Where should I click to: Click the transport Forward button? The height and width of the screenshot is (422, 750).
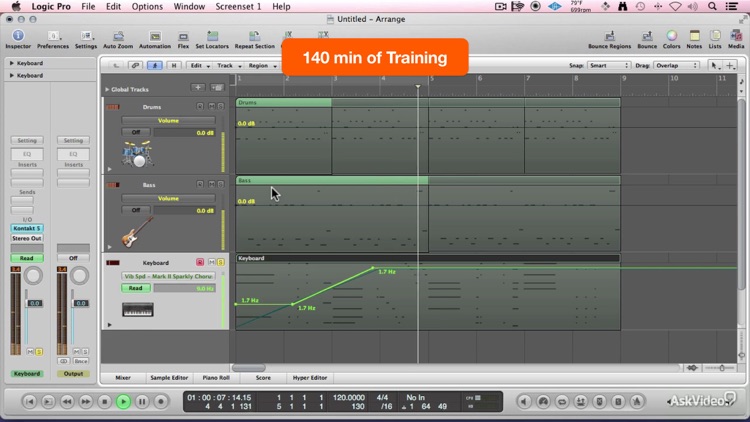pos(86,401)
